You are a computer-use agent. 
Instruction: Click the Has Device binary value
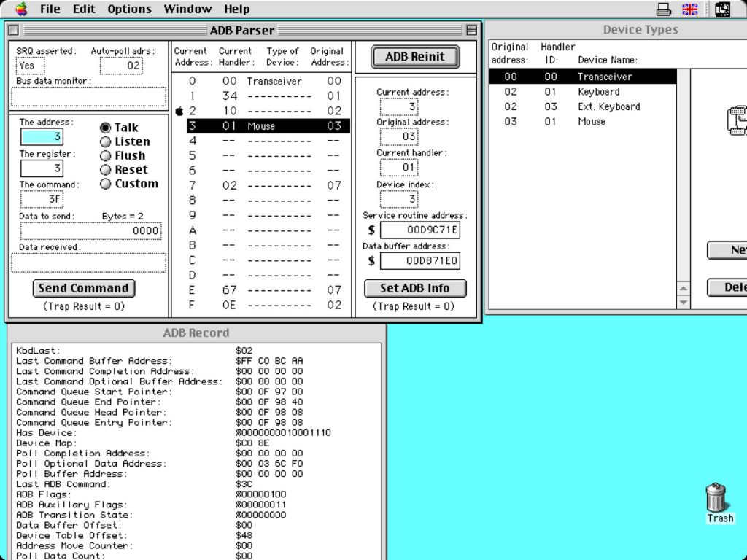(x=284, y=433)
